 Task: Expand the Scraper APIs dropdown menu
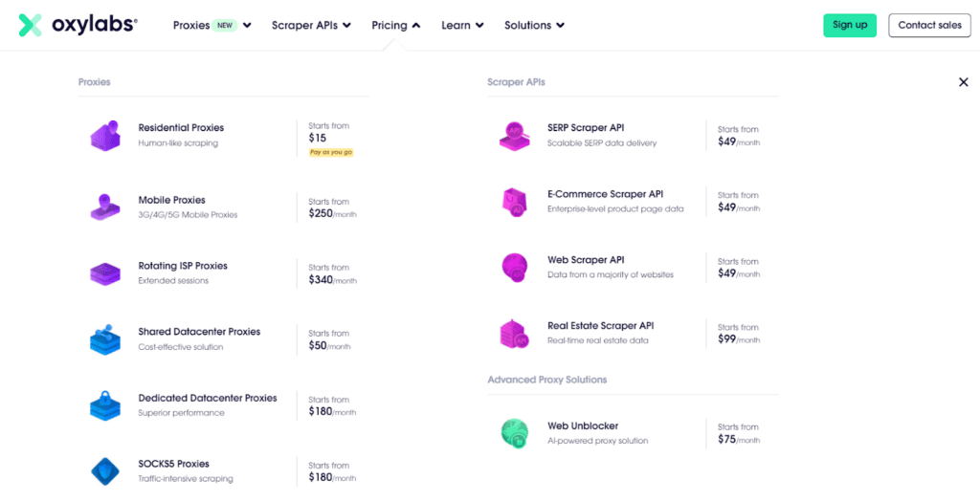[x=311, y=26]
